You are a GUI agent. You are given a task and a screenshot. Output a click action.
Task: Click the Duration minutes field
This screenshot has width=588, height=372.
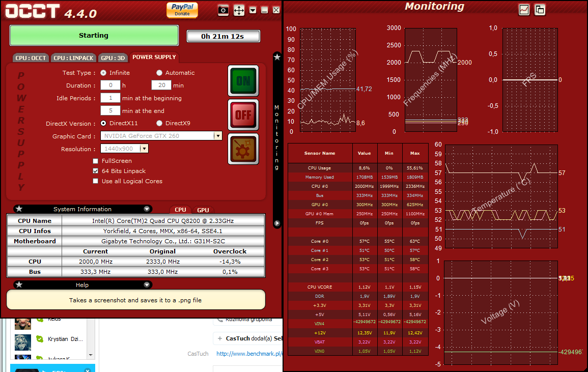pos(161,85)
